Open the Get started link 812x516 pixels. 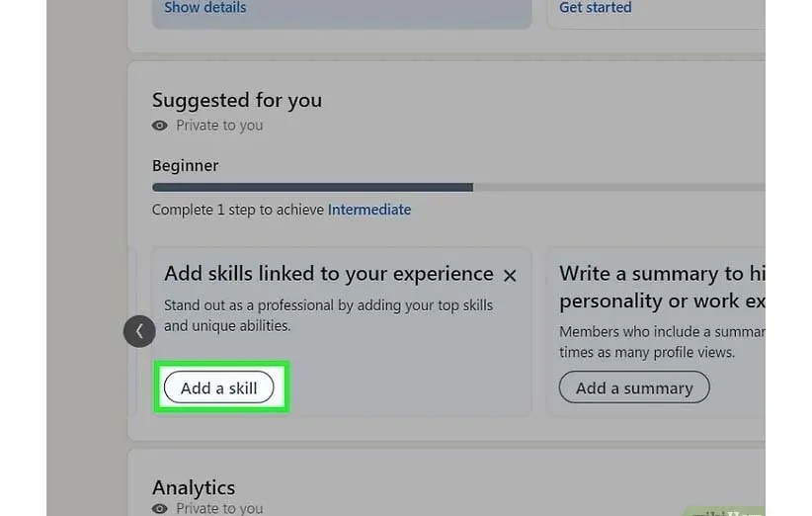pos(596,8)
